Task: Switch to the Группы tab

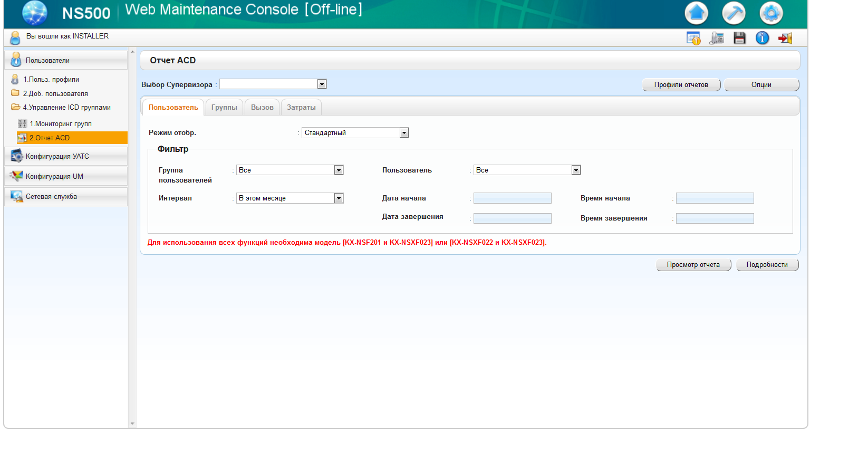Action: click(224, 108)
